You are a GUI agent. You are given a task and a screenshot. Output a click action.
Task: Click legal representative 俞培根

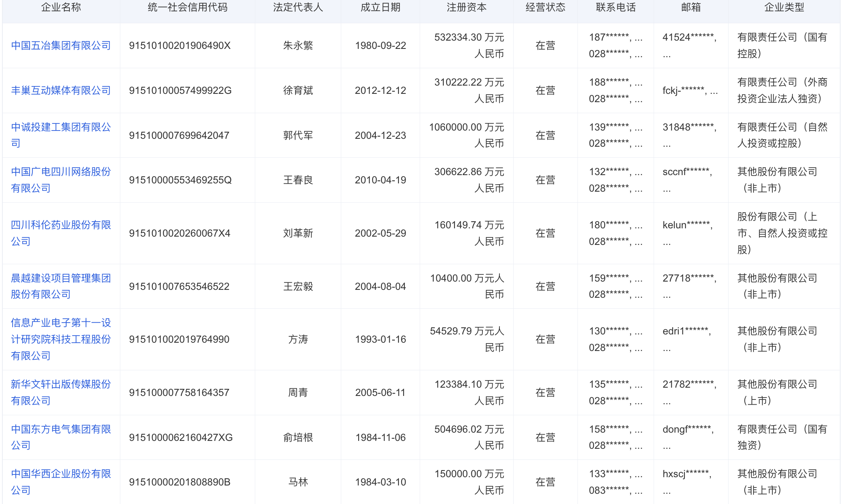coord(298,437)
